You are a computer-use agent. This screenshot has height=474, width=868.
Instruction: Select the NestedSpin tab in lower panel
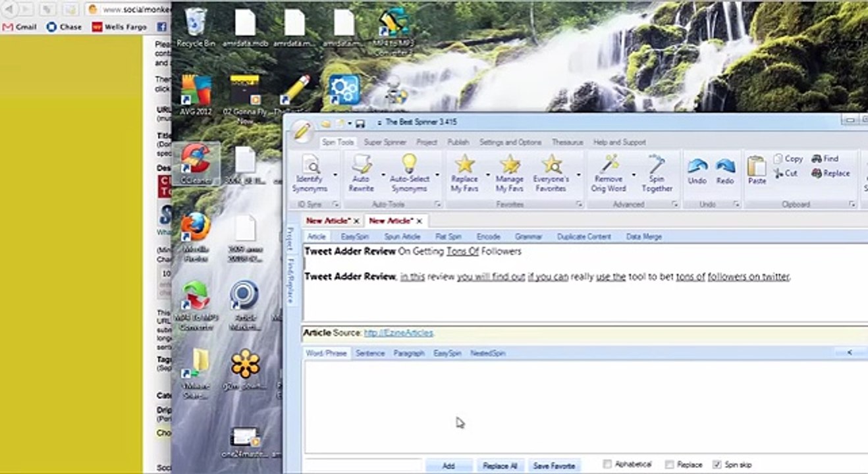tap(488, 354)
